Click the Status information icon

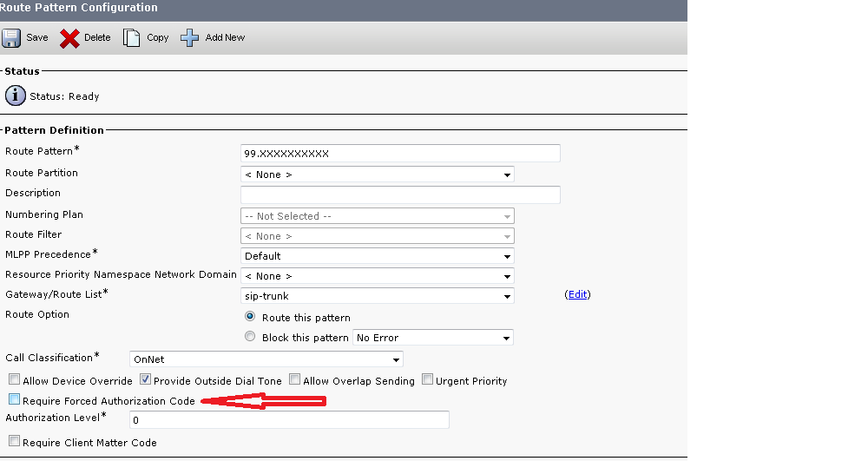[x=16, y=95]
